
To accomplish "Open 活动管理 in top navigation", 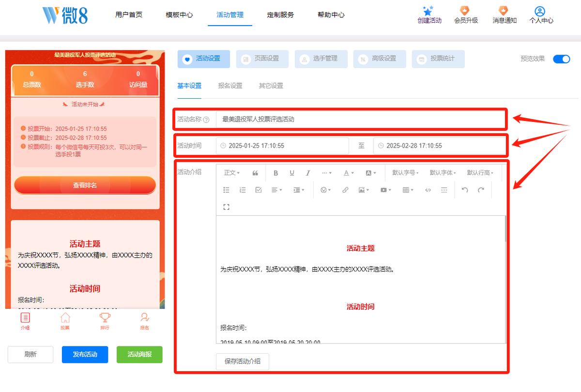I will pyautogui.click(x=230, y=15).
